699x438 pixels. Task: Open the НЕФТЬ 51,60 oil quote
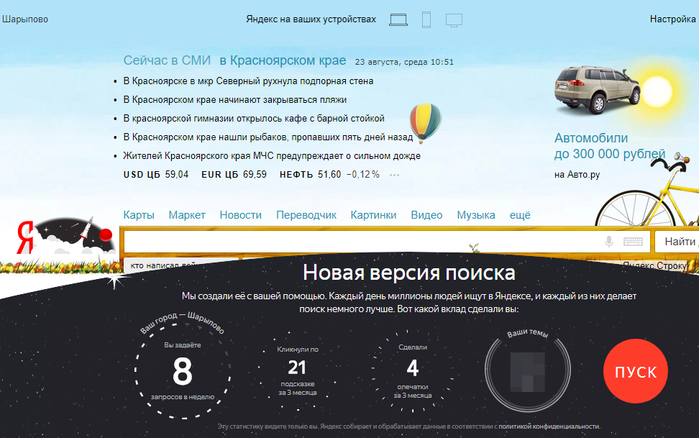click(329, 175)
